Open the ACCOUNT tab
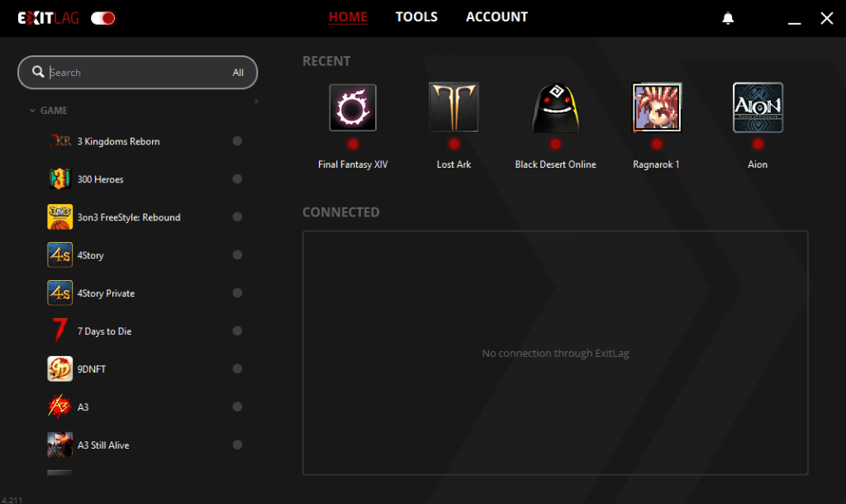The width and height of the screenshot is (846, 504). pyautogui.click(x=497, y=17)
